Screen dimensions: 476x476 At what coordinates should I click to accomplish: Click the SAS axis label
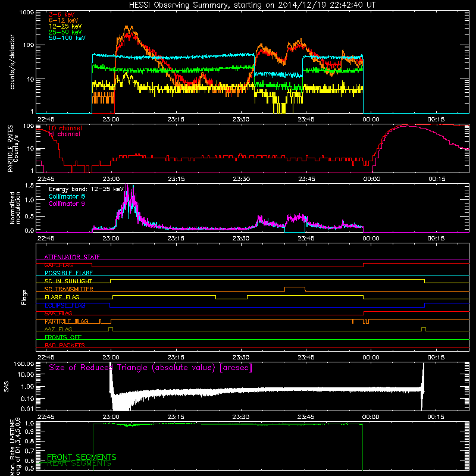7,387
